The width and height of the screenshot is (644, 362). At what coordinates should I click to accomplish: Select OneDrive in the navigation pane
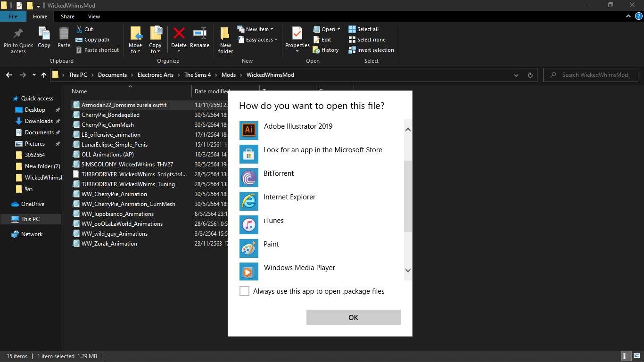pyautogui.click(x=33, y=204)
